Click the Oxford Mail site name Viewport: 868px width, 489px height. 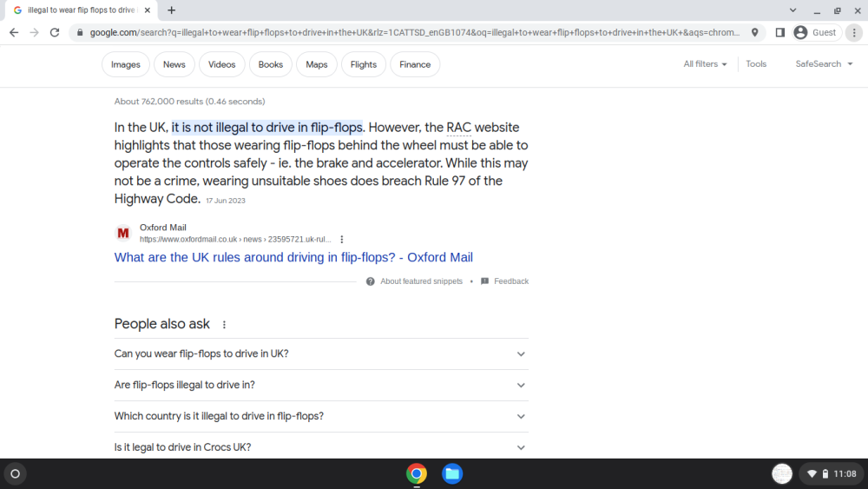[x=163, y=227]
